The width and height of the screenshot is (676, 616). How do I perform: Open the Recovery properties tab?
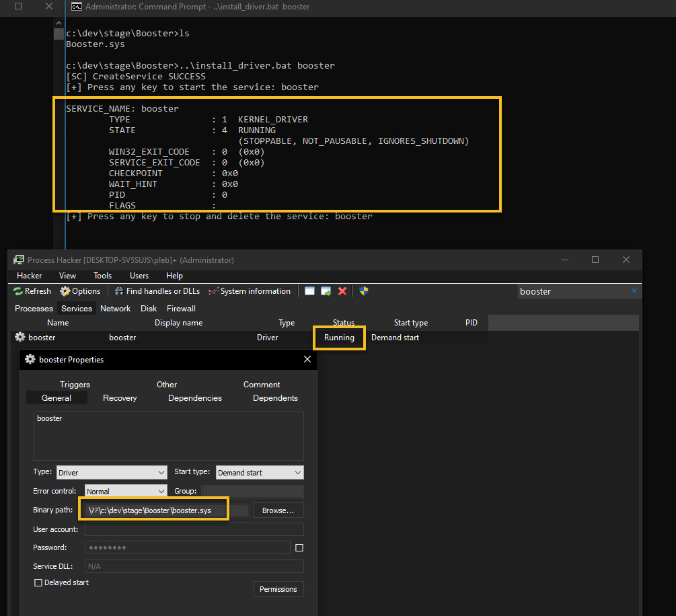[x=120, y=398]
